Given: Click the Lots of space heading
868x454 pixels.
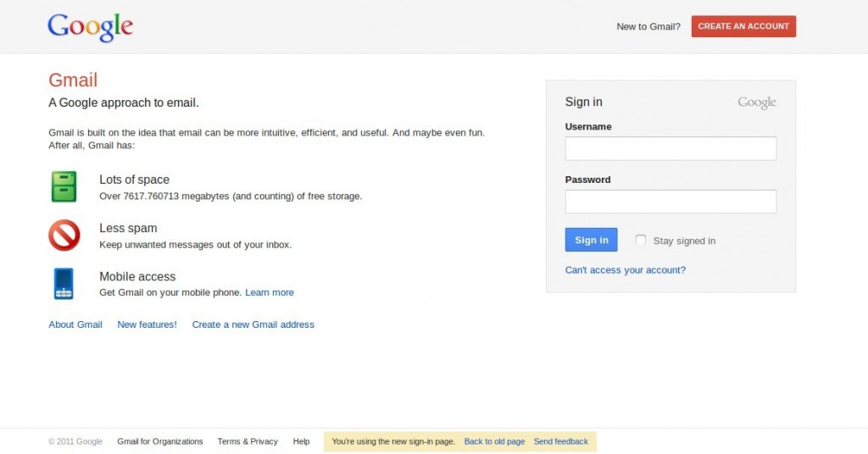Looking at the screenshot, I should 135,180.
